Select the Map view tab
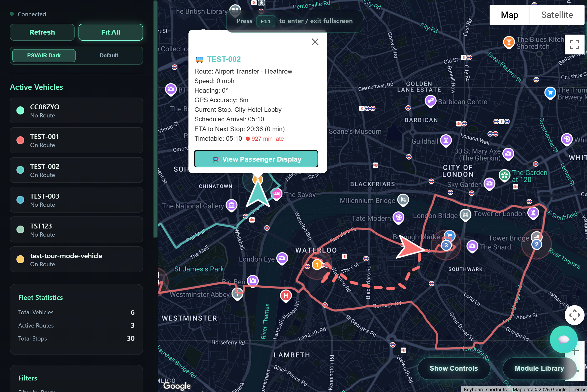587x392 pixels. [509, 15]
